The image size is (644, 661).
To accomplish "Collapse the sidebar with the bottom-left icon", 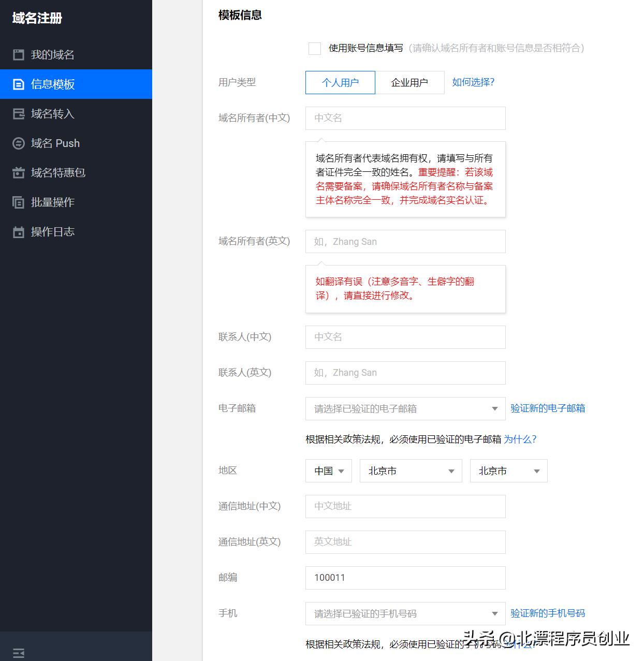I will tap(19, 652).
